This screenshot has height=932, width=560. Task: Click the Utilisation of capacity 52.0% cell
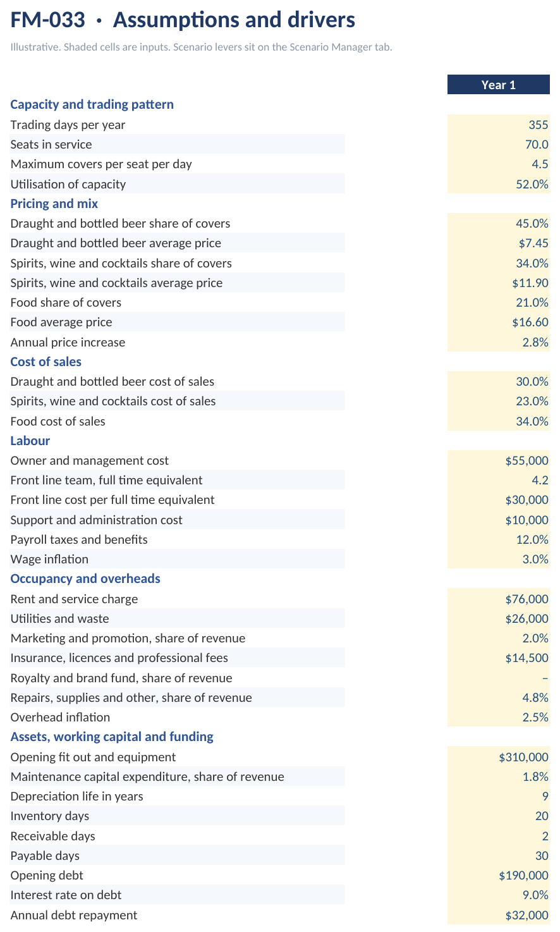pos(499,184)
